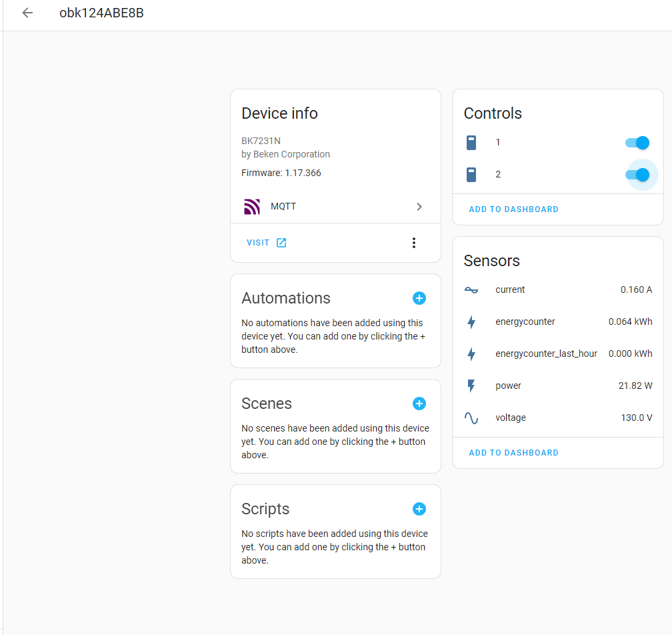The height and width of the screenshot is (635, 672).
Task: Add a new scene with plus icon
Action: pos(419,404)
